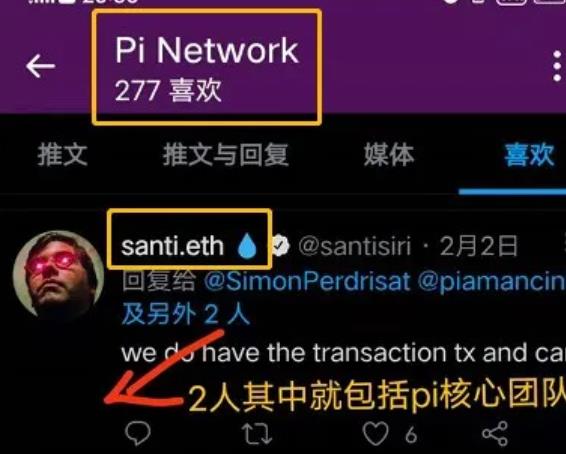Open the @santisiri handle
Image resolution: width=566 pixels, height=454 pixels.
pyautogui.click(x=355, y=246)
